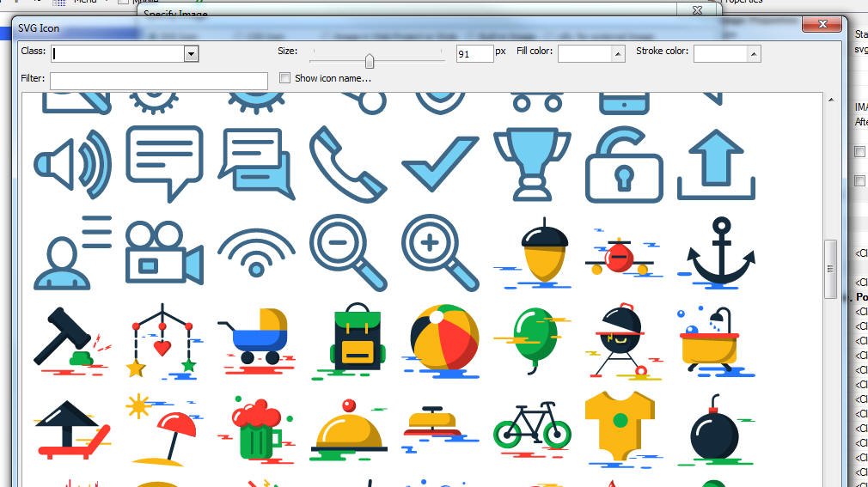Choose the trophy cup icon

(x=532, y=164)
